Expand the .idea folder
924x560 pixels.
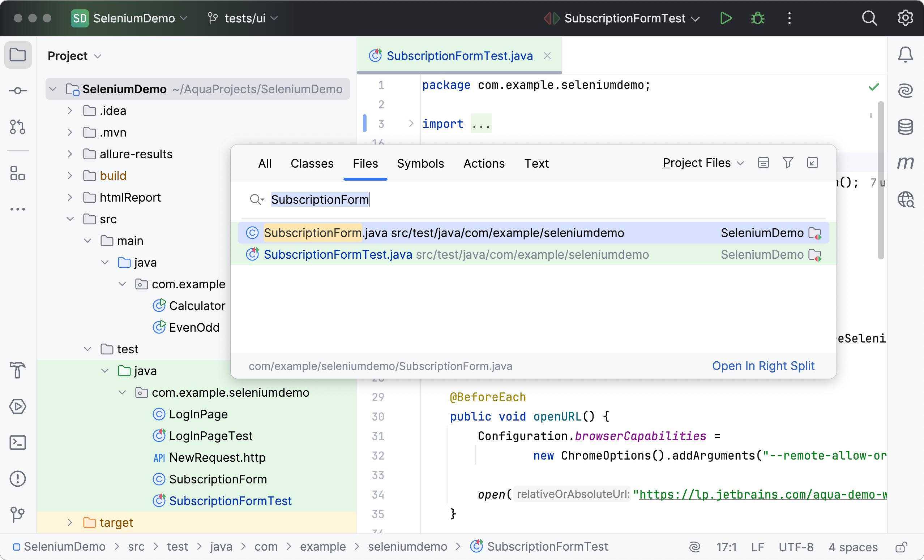pyautogui.click(x=70, y=111)
